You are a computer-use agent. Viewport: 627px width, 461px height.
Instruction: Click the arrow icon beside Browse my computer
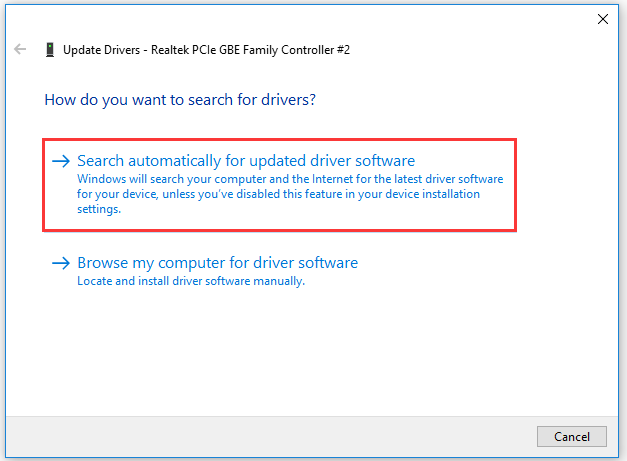(x=61, y=263)
